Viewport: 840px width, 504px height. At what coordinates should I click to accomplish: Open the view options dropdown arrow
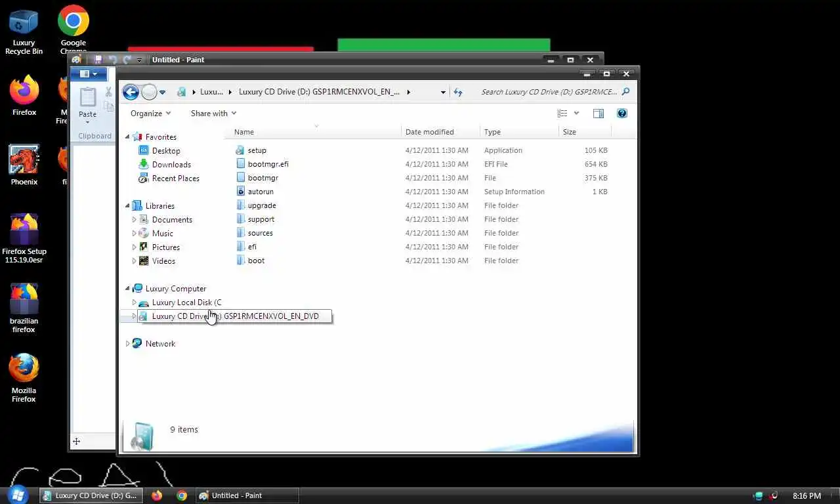[576, 114]
